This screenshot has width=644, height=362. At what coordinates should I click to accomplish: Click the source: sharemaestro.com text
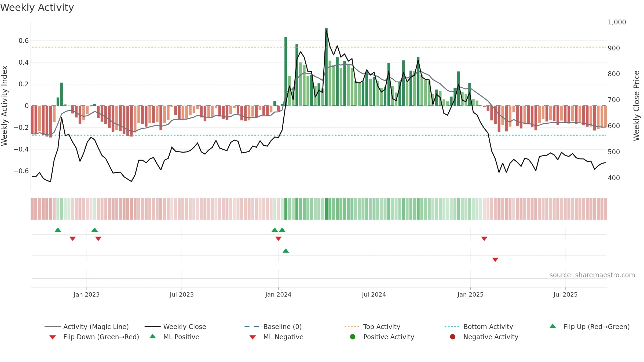tap(592, 275)
